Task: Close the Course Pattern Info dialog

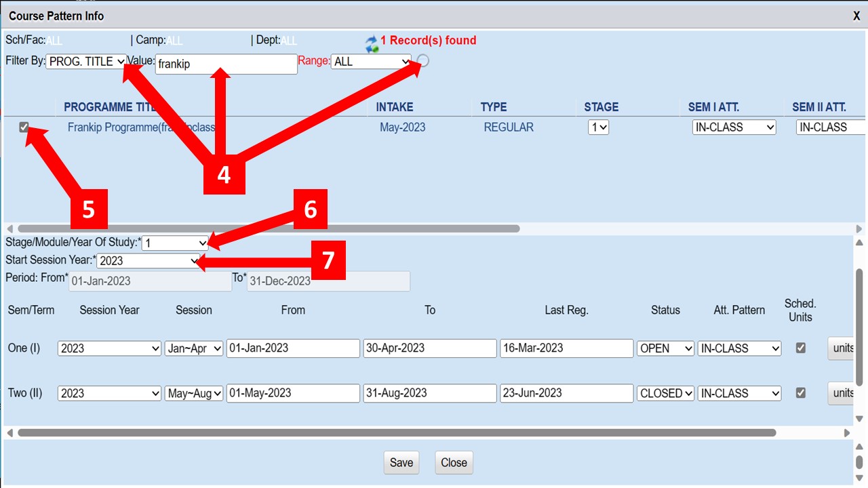Action: [x=856, y=16]
